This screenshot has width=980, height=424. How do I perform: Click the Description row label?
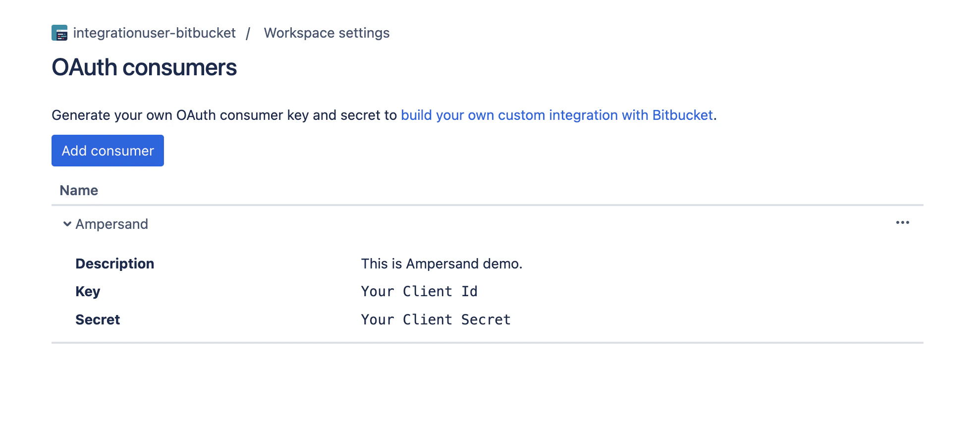click(x=114, y=263)
